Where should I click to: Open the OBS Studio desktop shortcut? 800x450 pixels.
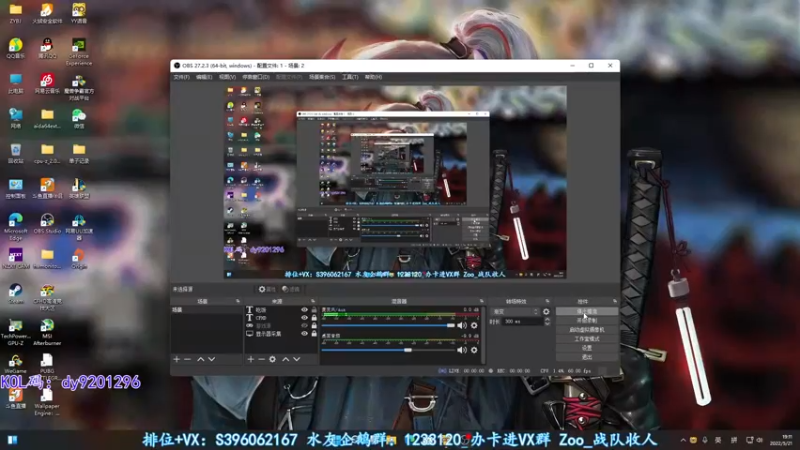pyautogui.click(x=47, y=223)
